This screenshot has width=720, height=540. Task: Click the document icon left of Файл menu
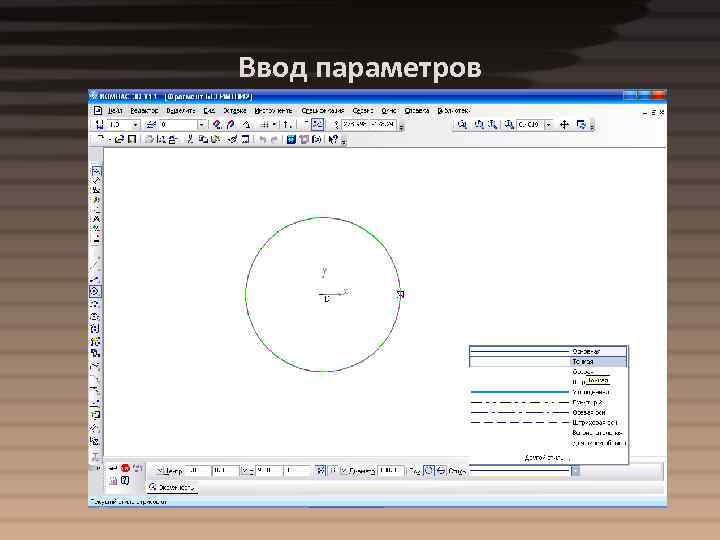click(x=97, y=111)
